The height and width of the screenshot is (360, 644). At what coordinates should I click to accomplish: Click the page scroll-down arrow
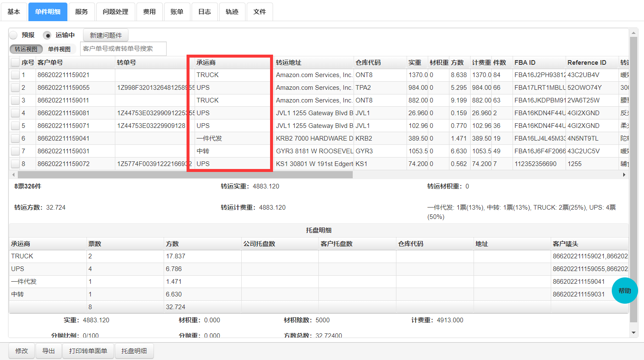(634, 333)
